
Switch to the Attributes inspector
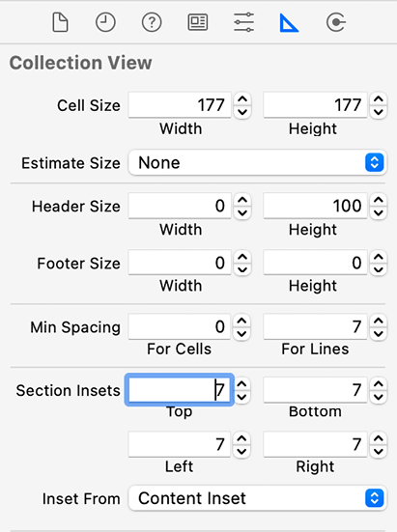click(243, 22)
